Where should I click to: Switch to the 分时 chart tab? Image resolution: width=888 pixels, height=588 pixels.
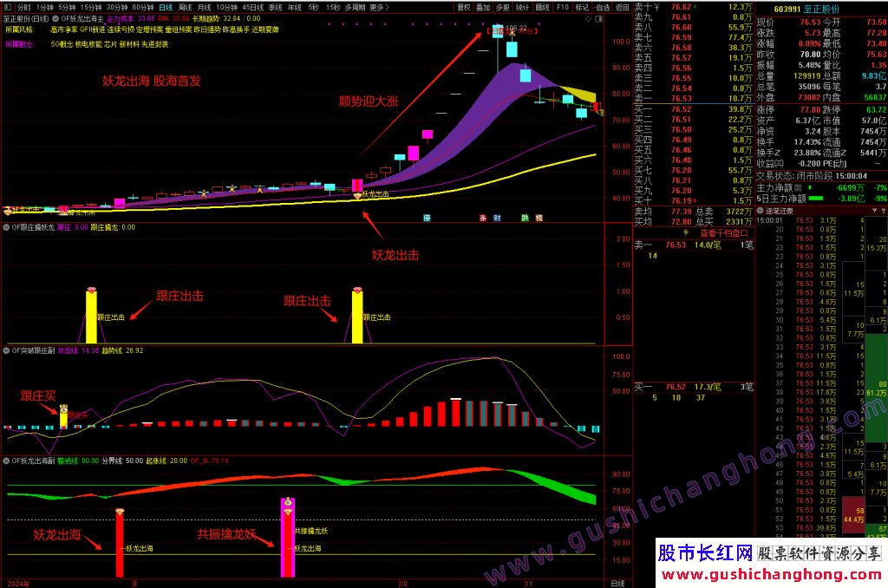23,7
